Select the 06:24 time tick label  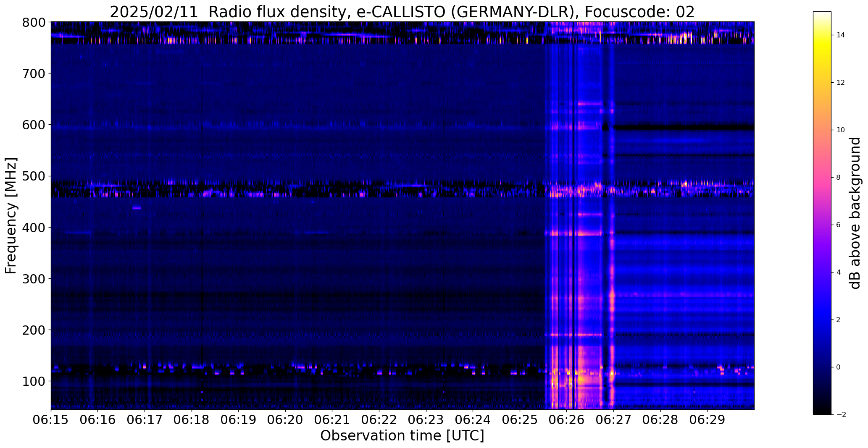point(473,420)
